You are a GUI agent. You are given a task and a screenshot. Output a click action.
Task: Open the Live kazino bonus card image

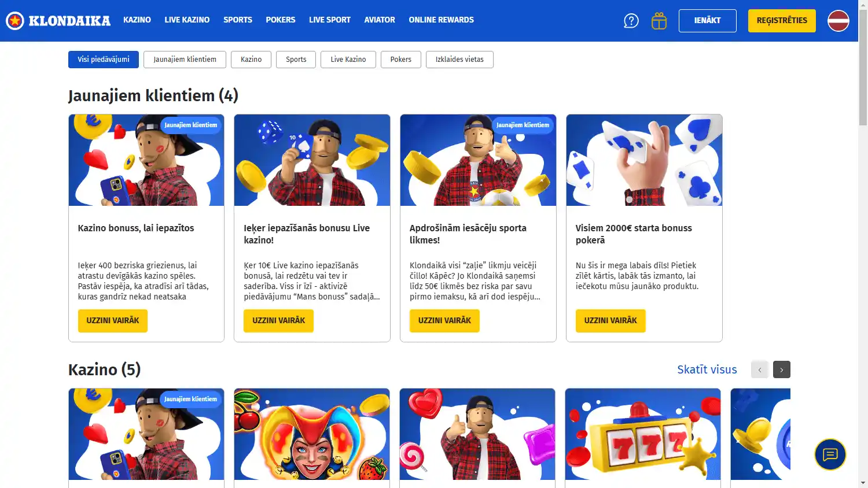(312, 160)
